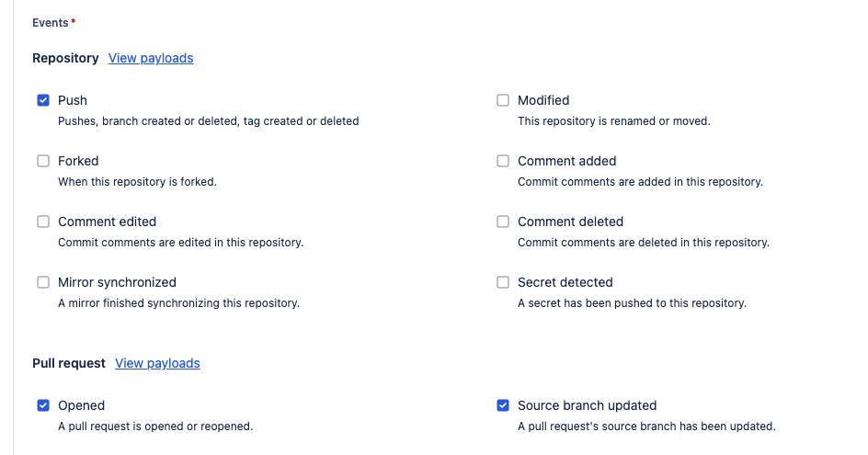Screen dimensions: 868x455
Task: Enable Mirror synchronized event
Action: pyautogui.click(x=43, y=282)
